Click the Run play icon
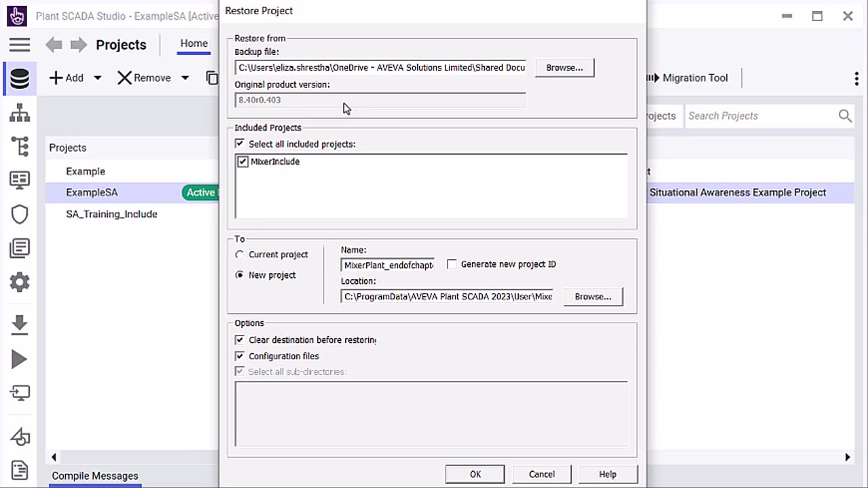The image size is (868, 488). [x=20, y=359]
